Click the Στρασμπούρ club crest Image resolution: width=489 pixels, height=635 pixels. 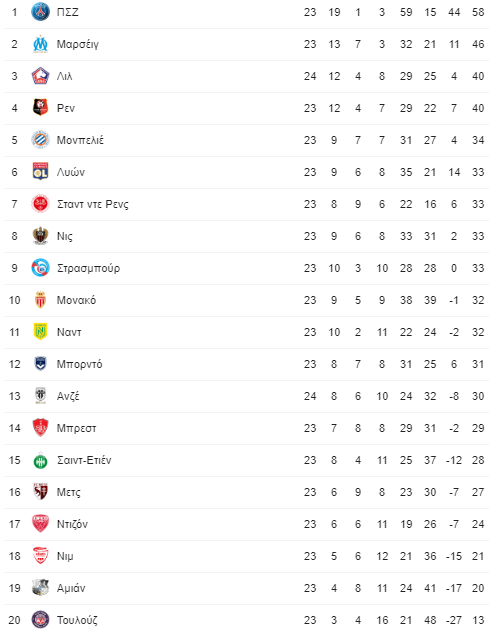(41, 268)
